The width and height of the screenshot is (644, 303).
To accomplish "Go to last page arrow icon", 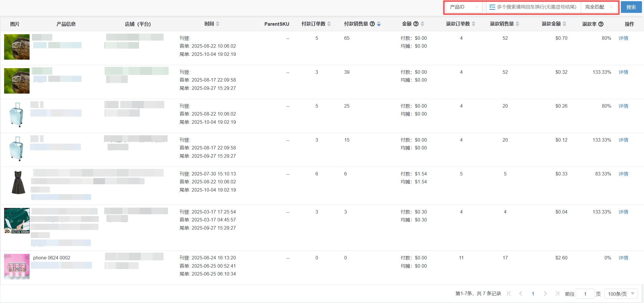I will 557,294.
